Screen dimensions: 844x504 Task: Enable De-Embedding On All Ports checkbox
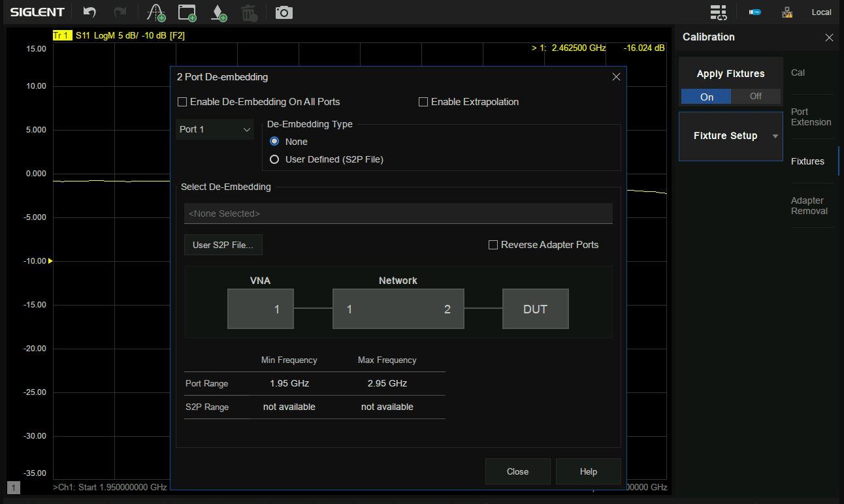(x=183, y=102)
